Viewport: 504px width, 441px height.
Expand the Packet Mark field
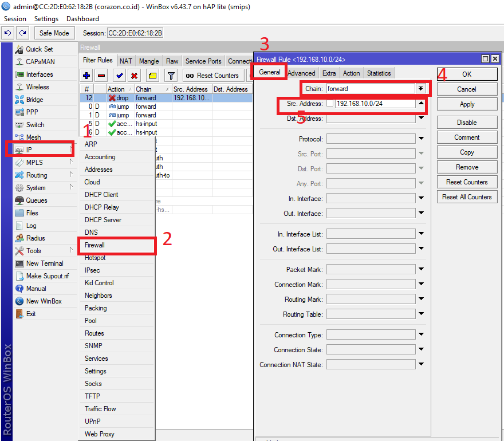tap(421, 269)
